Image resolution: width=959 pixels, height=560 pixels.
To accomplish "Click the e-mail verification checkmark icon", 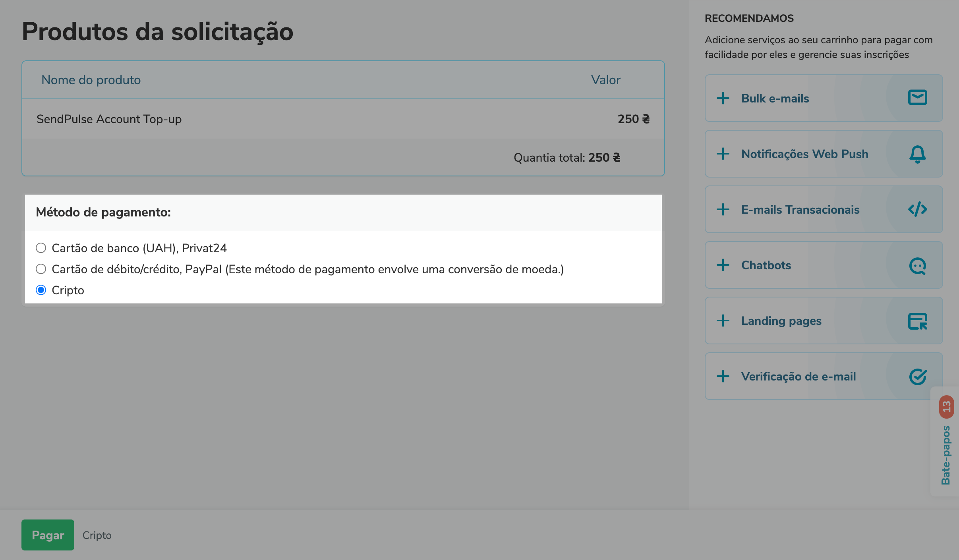I will (917, 377).
